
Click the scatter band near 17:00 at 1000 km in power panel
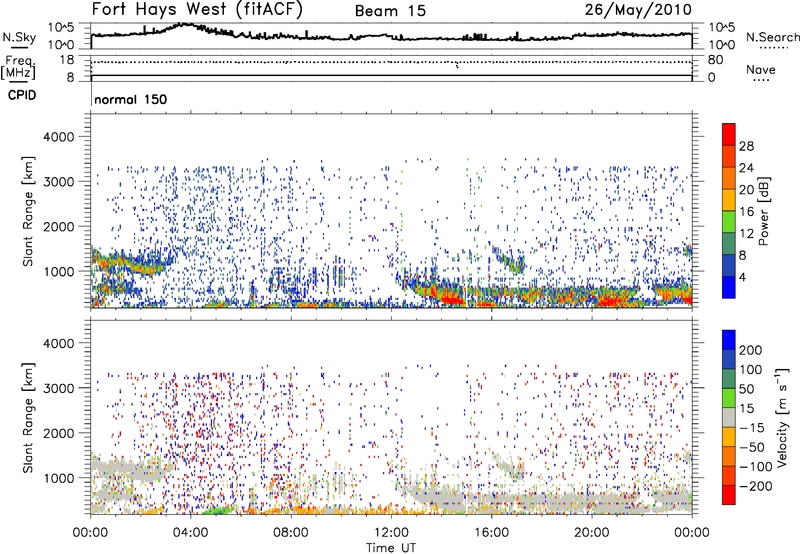pos(510,259)
